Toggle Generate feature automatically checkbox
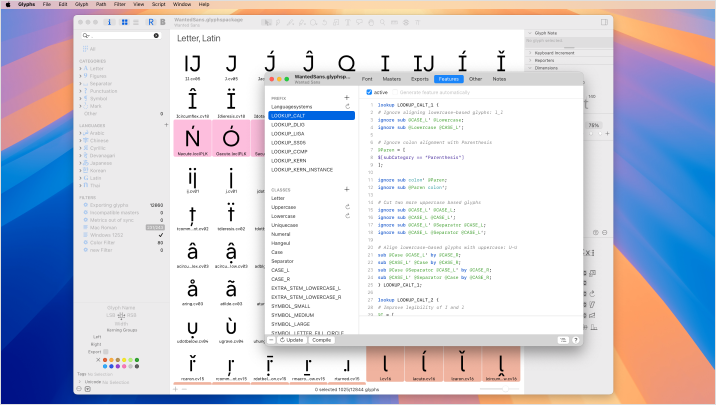The width and height of the screenshot is (716, 405). (x=395, y=92)
